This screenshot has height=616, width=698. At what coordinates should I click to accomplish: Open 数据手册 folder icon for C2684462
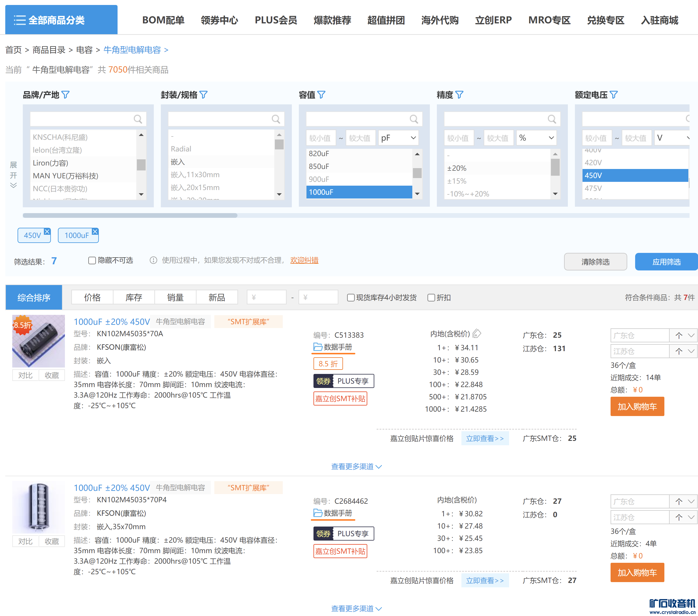[318, 513]
